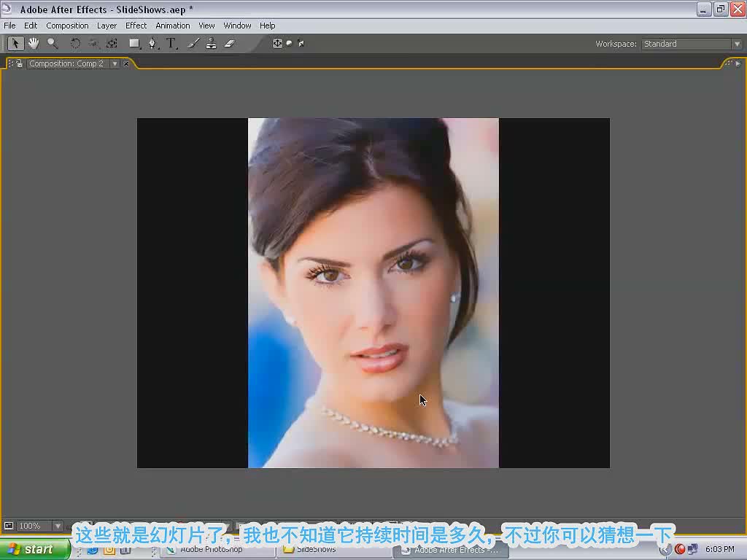Activate the Pan Behind tool

tap(112, 43)
